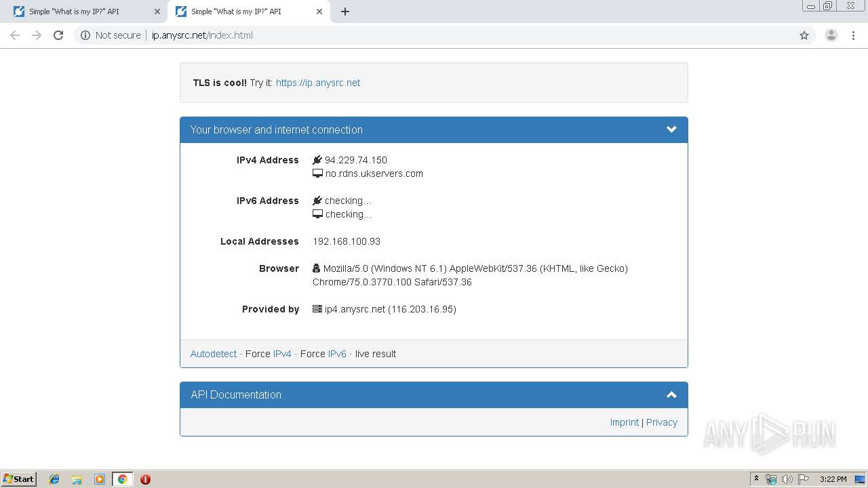Open a new tab with plus
The image size is (868, 488).
344,12
